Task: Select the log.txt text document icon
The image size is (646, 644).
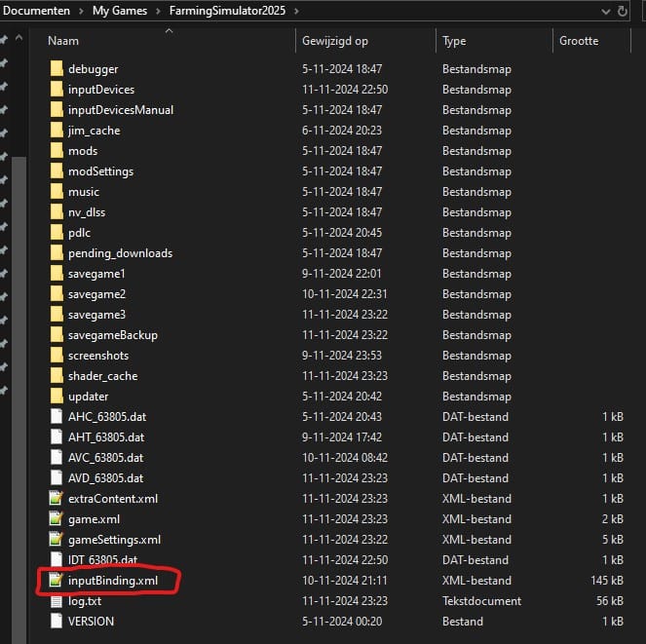Action: pos(57,601)
